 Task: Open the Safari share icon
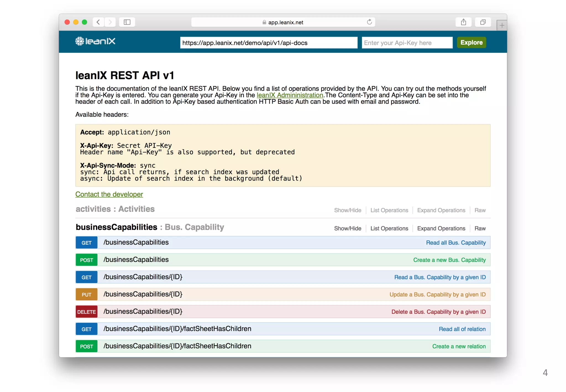463,22
